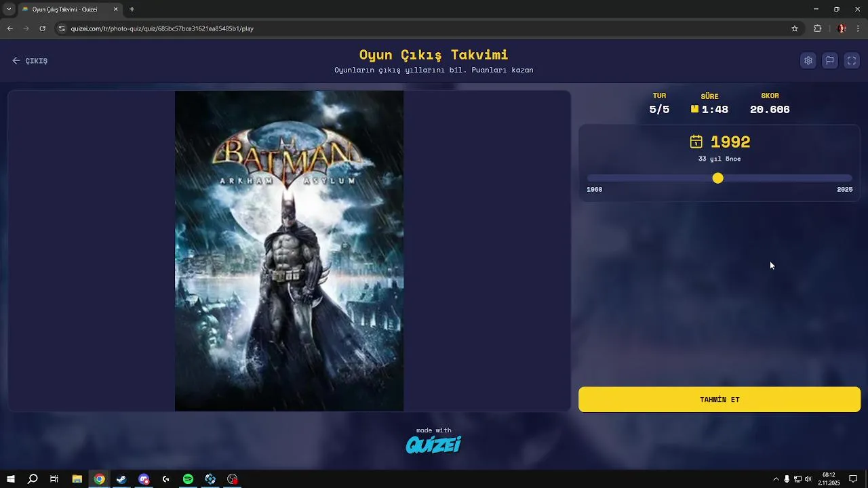
Task: Click the pause icon beside the timer
Action: 694,109
